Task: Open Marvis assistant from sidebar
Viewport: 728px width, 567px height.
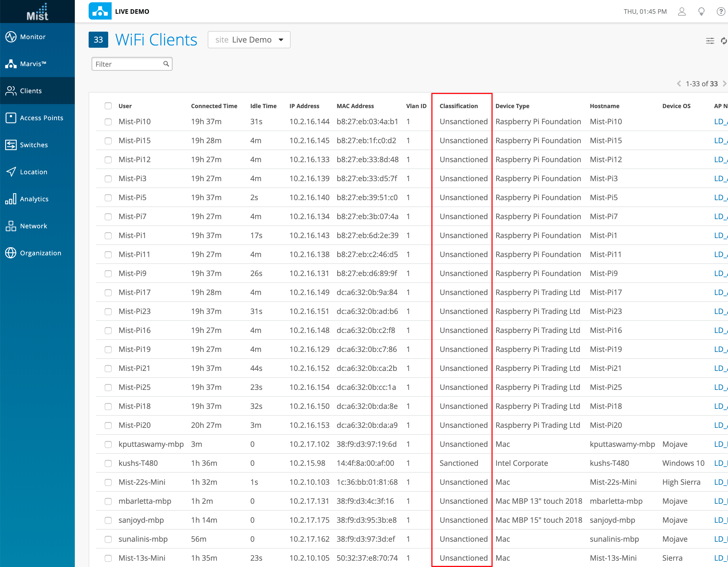Action: point(33,64)
